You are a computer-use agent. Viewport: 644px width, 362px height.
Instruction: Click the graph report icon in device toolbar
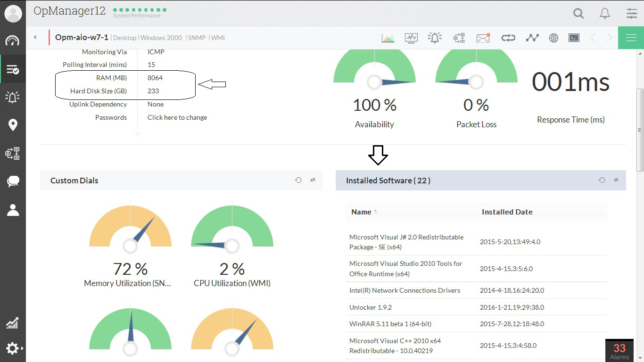coord(388,38)
